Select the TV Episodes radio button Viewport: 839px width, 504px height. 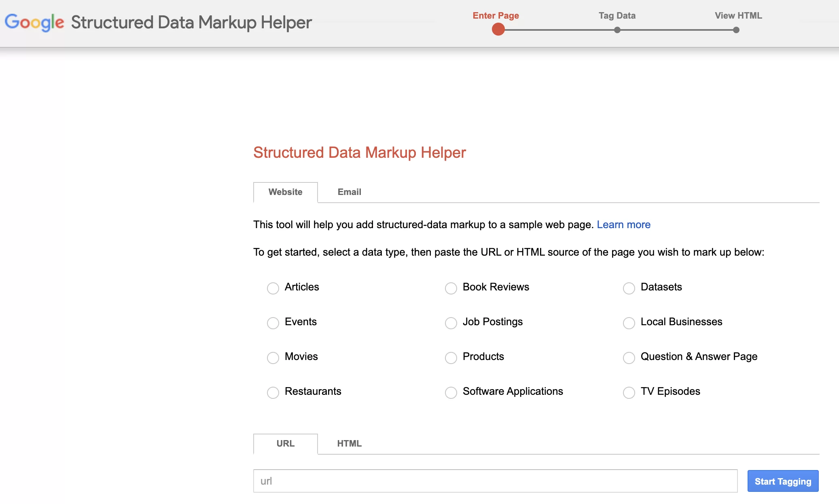pyautogui.click(x=629, y=392)
